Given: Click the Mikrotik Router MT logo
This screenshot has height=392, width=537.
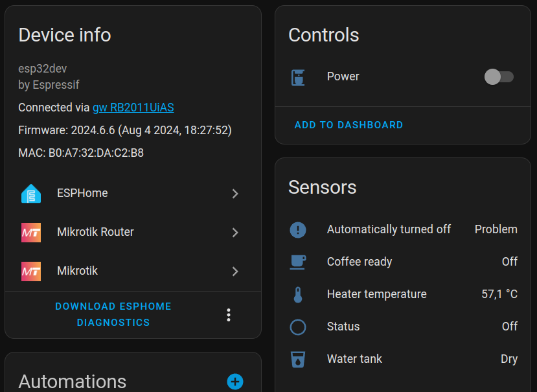Looking at the screenshot, I should click(x=31, y=233).
